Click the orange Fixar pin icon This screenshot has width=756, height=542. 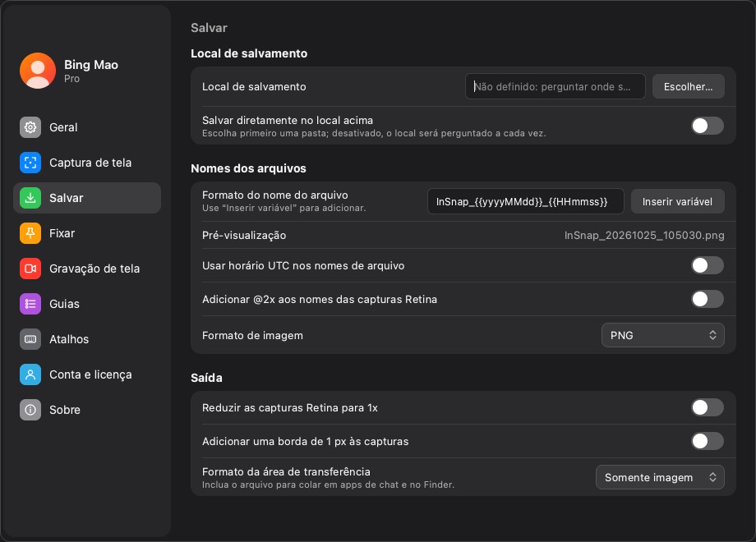pyautogui.click(x=30, y=233)
